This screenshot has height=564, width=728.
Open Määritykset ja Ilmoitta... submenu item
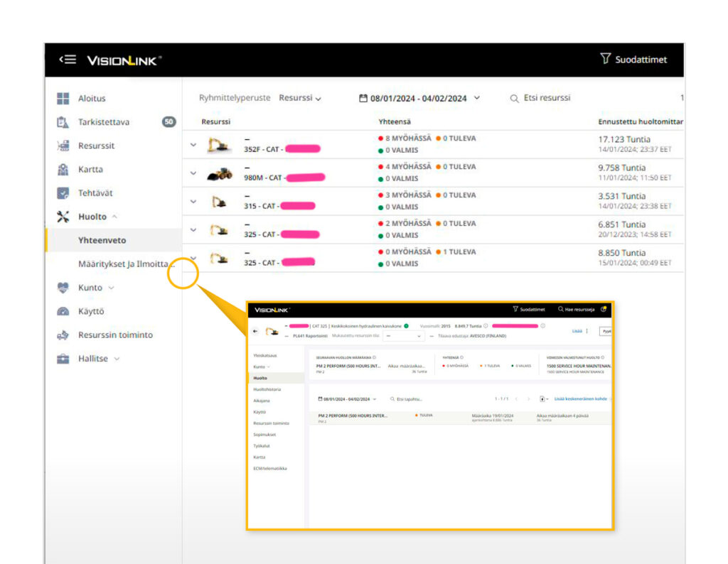pos(125,264)
